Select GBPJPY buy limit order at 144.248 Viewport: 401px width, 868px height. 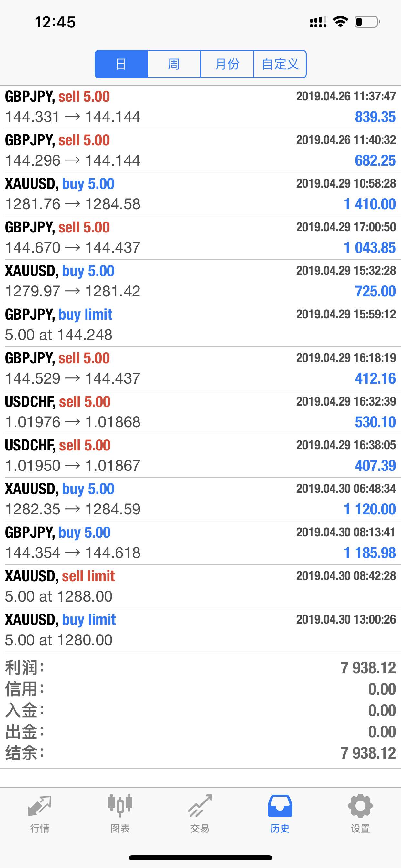coord(200,325)
